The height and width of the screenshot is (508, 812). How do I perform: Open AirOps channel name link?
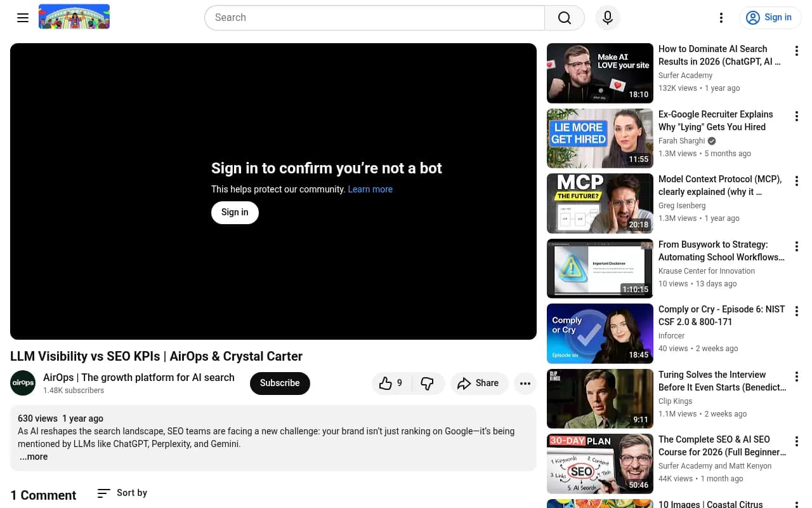tap(139, 378)
